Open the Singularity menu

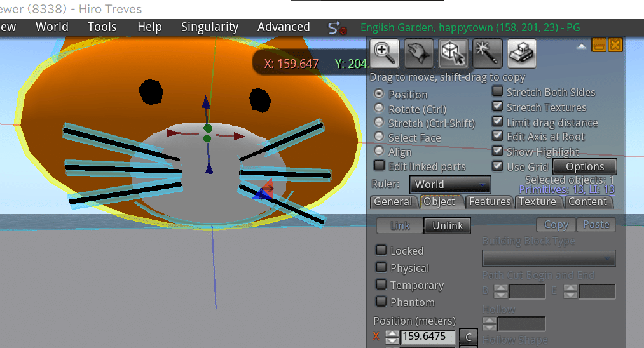[x=209, y=27]
